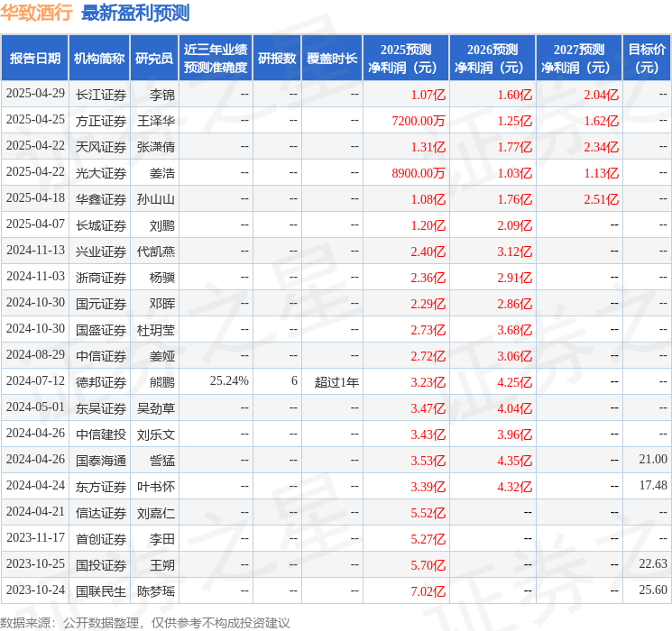Select the 中信证券 institution cell
This screenshot has height=631, width=672.
pyautogui.click(x=101, y=356)
